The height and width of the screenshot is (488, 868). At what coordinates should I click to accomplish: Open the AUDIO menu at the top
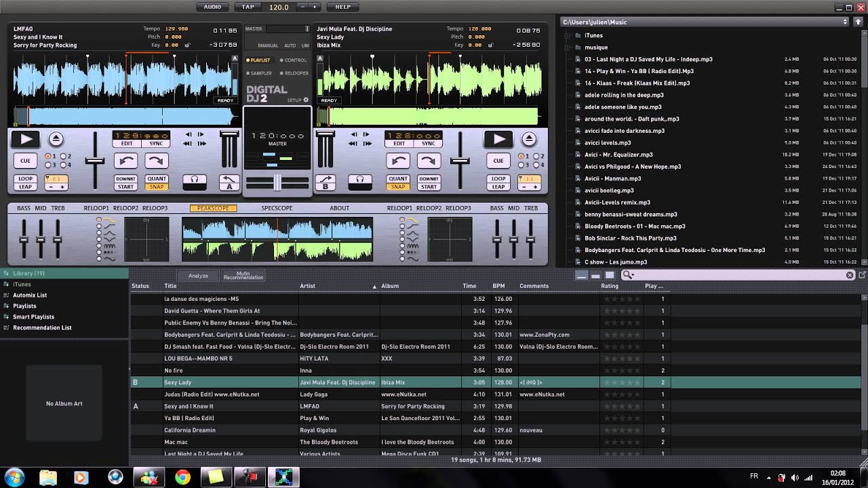click(212, 7)
